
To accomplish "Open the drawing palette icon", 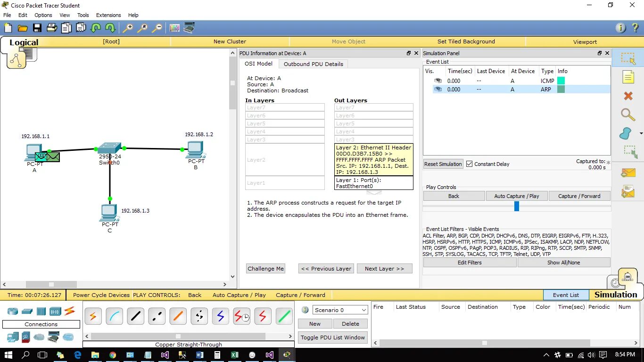I will tap(175, 28).
